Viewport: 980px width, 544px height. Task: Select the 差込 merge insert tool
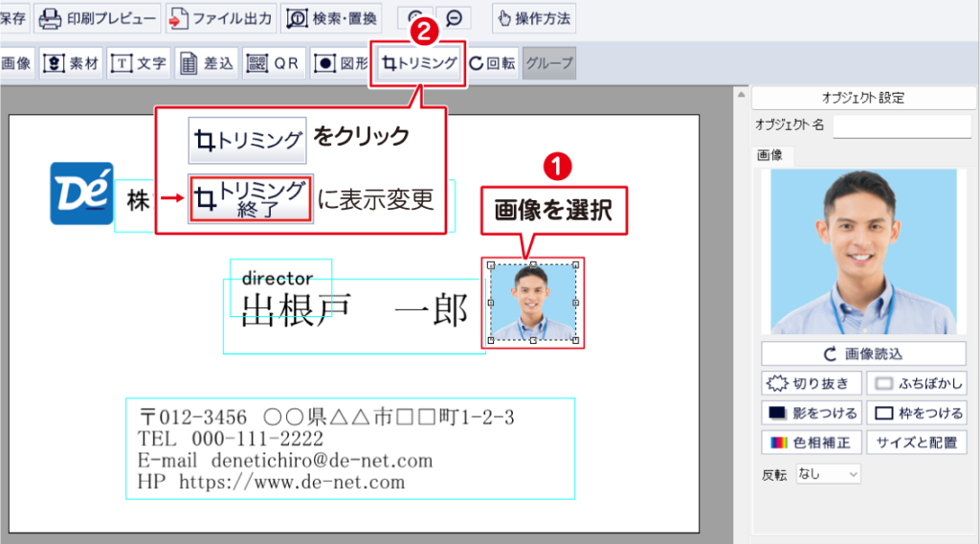(207, 63)
